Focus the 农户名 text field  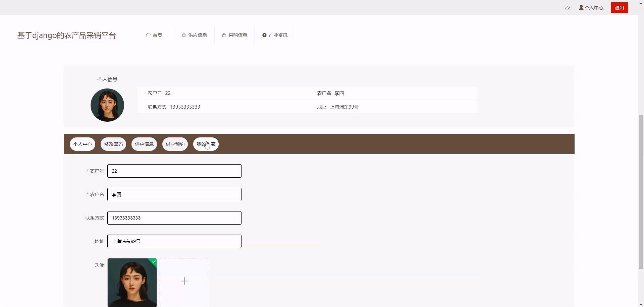pos(174,194)
